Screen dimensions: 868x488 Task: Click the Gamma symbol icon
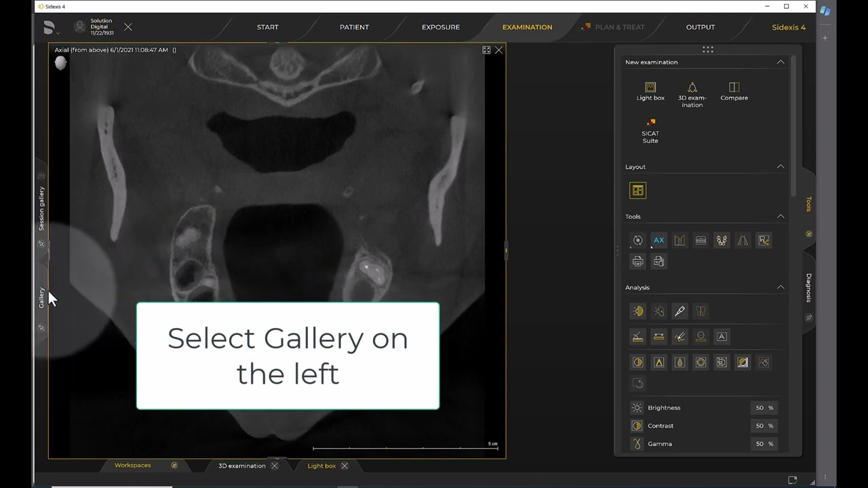tap(637, 444)
